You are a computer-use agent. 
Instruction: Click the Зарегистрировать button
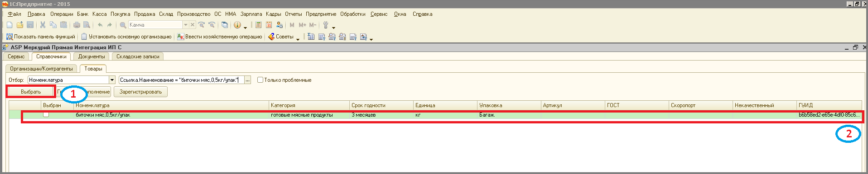[140, 92]
